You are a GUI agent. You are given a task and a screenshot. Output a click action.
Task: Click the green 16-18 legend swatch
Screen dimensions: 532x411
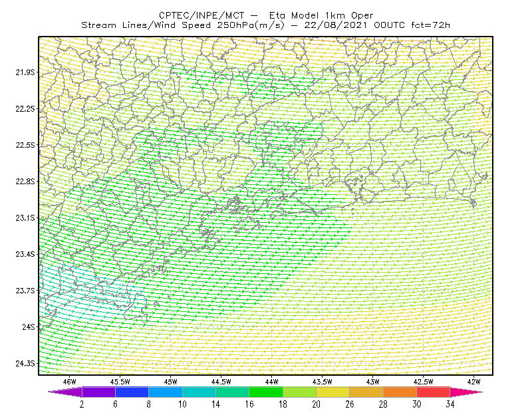266,392
